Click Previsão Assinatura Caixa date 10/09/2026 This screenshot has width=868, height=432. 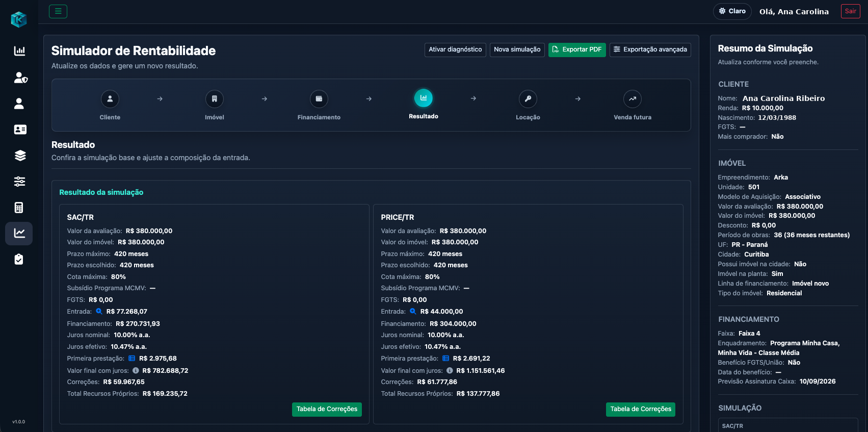(x=818, y=382)
